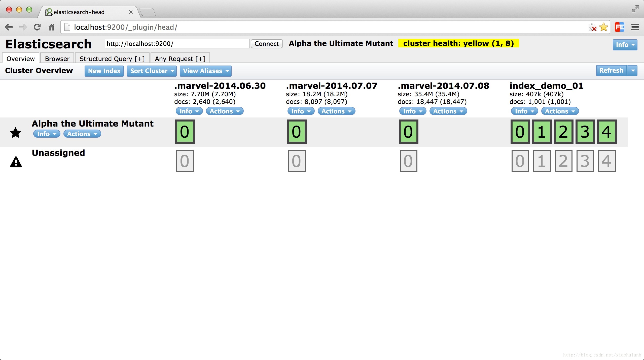Open a new browser tab
The width and height of the screenshot is (644, 360).
(147, 12)
